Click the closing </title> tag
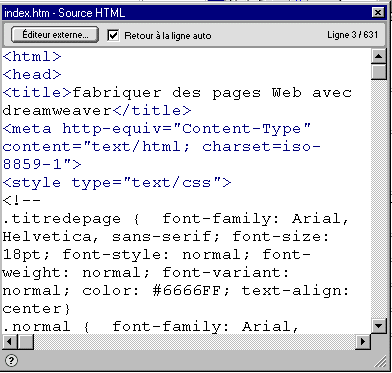Viewport: 392px width, 373px height. (152, 111)
